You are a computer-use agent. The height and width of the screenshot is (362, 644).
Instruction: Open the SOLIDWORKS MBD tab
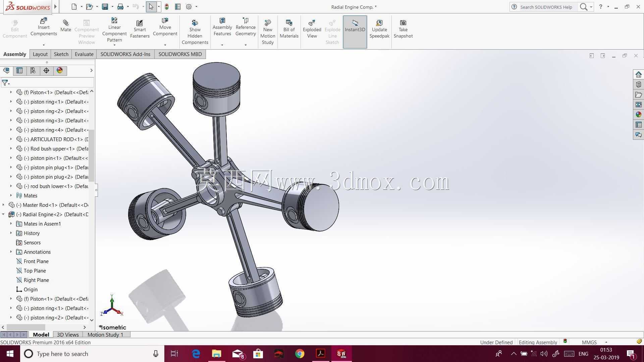[180, 54]
